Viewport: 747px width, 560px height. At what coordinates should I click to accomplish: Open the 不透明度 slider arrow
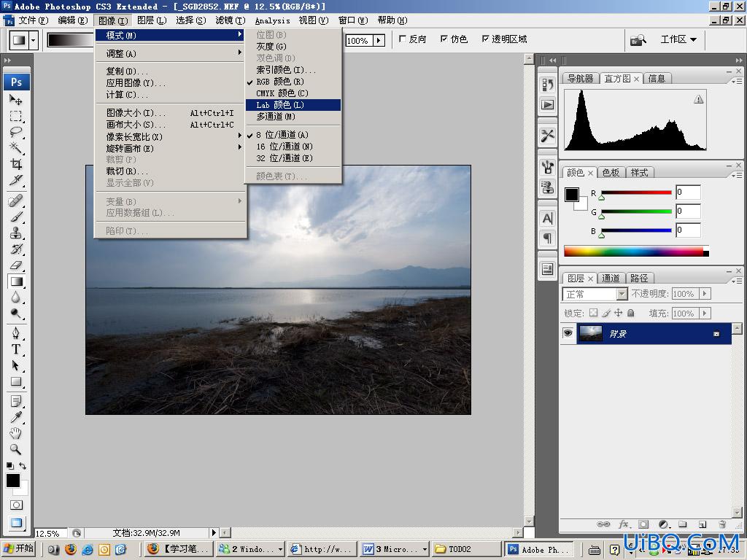705,294
